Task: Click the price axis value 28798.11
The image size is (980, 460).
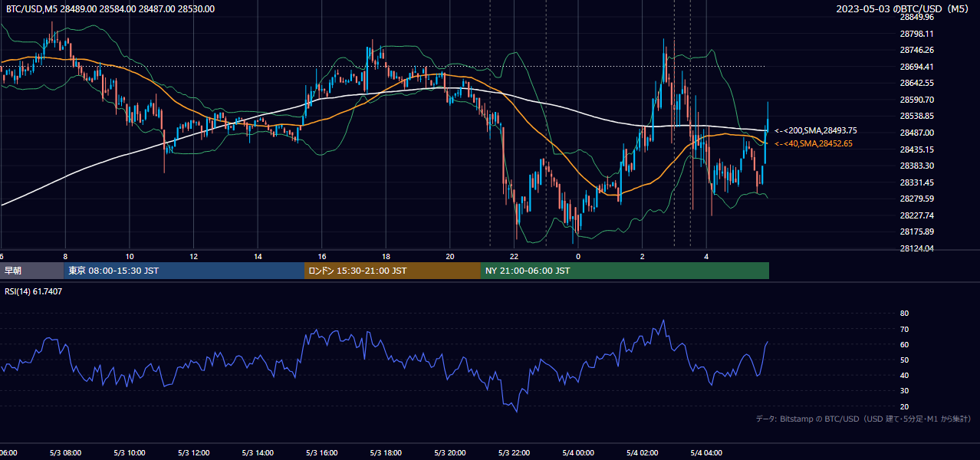Action: 916,34
